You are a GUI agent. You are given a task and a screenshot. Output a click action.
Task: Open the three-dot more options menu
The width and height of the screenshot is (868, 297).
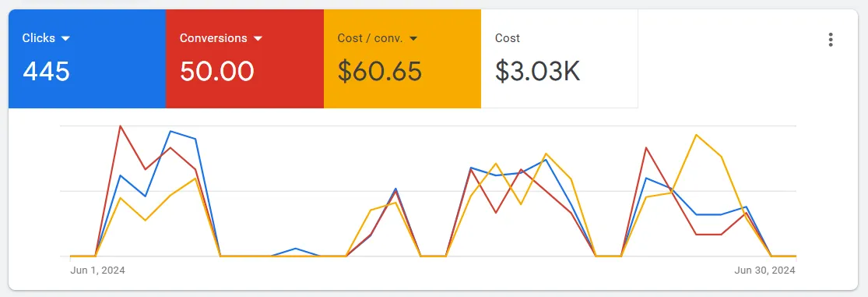pyautogui.click(x=831, y=40)
